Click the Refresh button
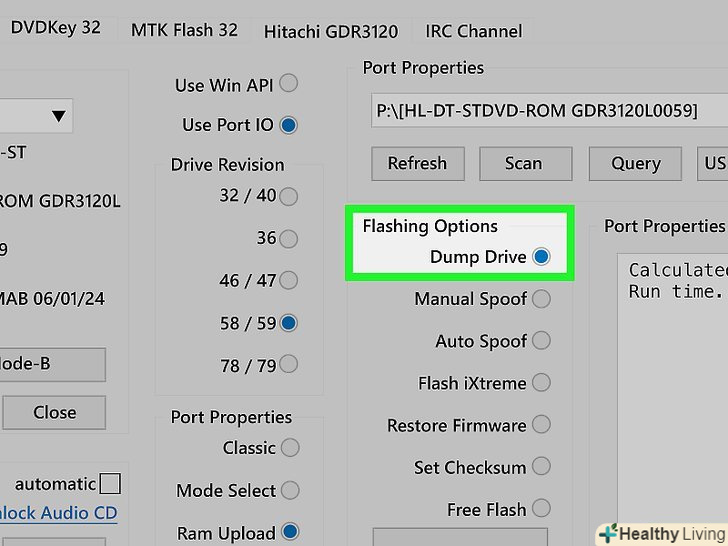 418,163
